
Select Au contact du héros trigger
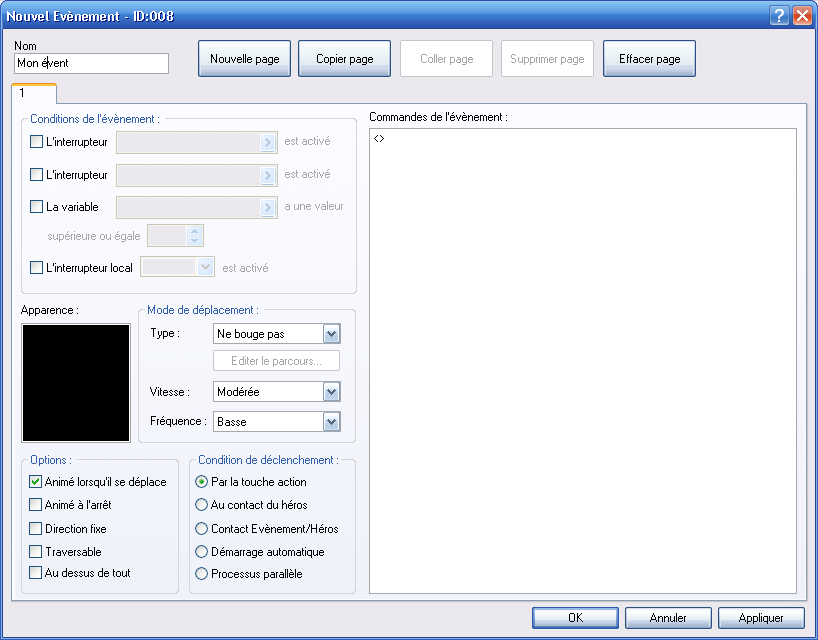(x=201, y=504)
